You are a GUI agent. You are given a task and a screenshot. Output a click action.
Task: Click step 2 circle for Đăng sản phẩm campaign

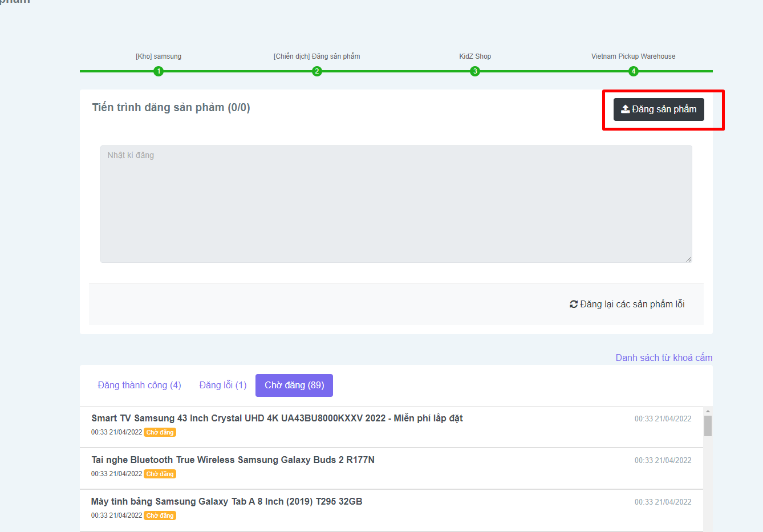(x=317, y=71)
